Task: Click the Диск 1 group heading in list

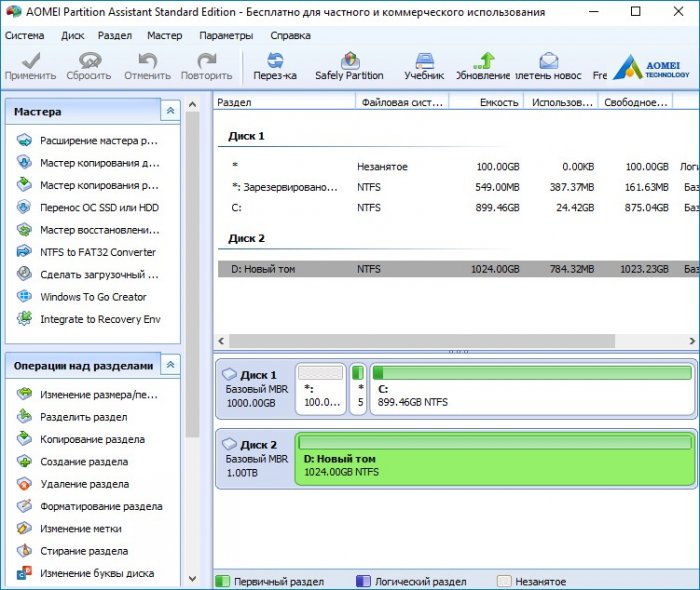Action: [246, 136]
